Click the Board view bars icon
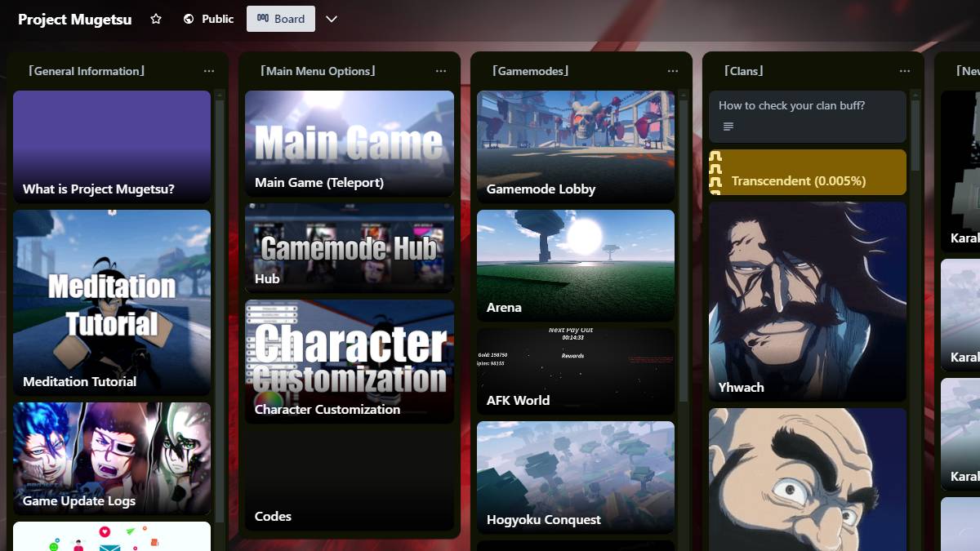The image size is (980, 551). pyautogui.click(x=261, y=18)
